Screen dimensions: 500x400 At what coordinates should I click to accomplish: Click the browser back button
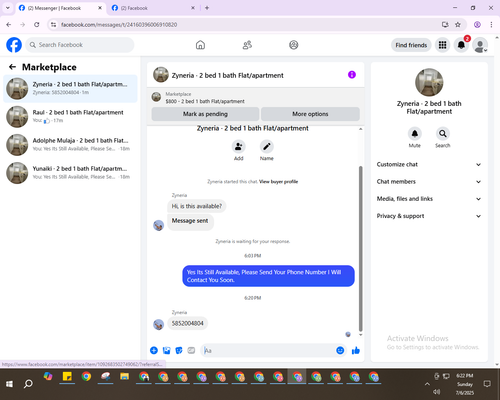[9, 25]
